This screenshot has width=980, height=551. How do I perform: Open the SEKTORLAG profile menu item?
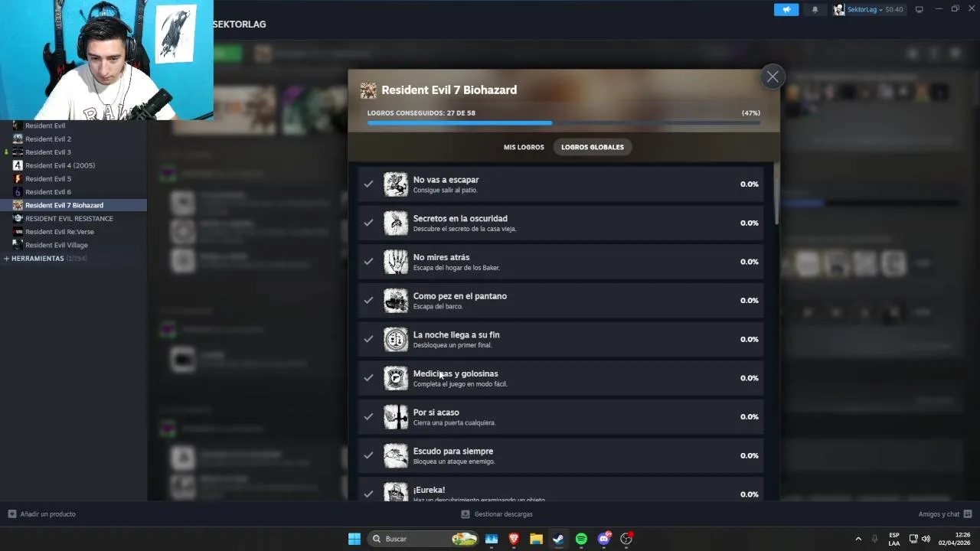[x=240, y=24]
